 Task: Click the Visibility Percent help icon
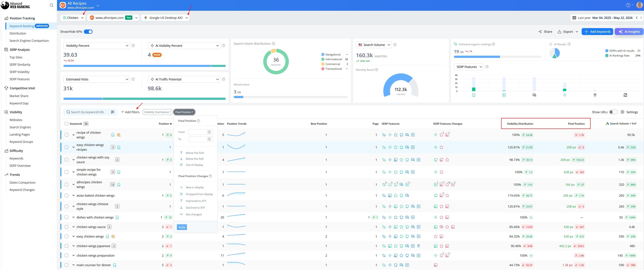133,46
